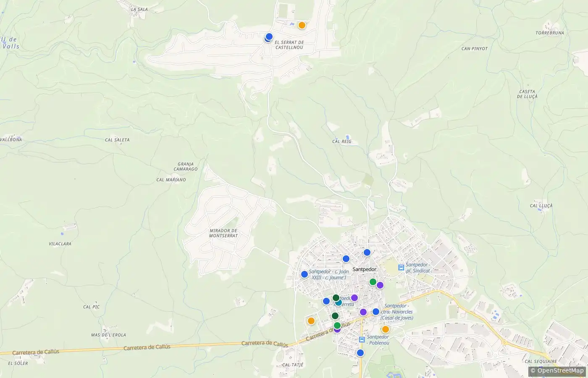
Task: Click the orange marker above El Serrat de Castellnou
Action: (x=302, y=25)
